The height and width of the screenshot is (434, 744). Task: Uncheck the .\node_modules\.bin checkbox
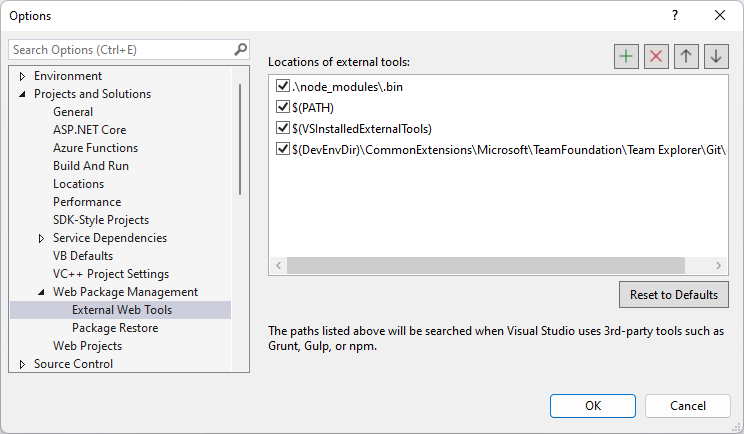tap(281, 87)
